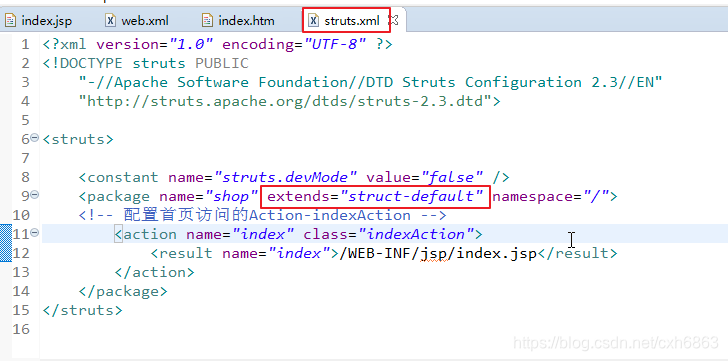Viewport: 728px width, 361px height.
Task: Click the closing </action> tag
Action: pos(155,272)
